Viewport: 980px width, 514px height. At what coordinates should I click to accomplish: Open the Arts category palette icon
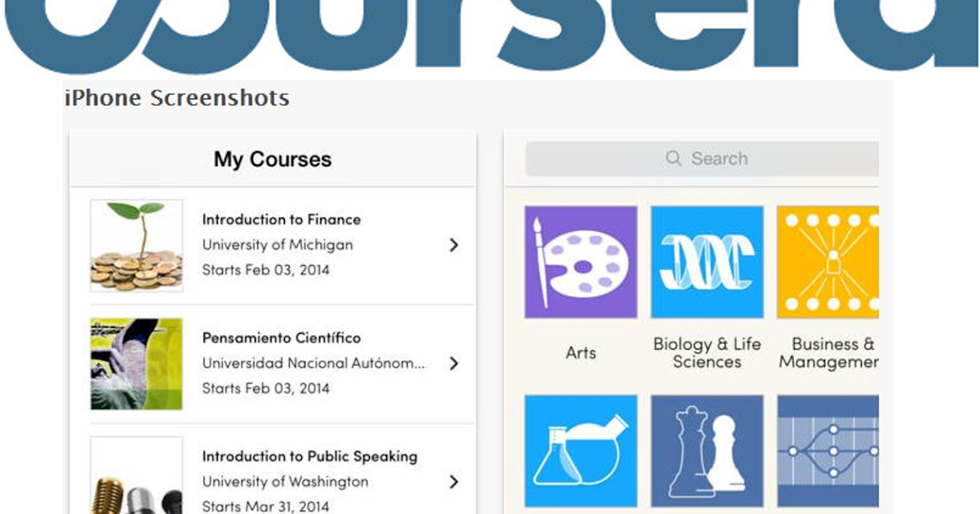pyautogui.click(x=581, y=262)
